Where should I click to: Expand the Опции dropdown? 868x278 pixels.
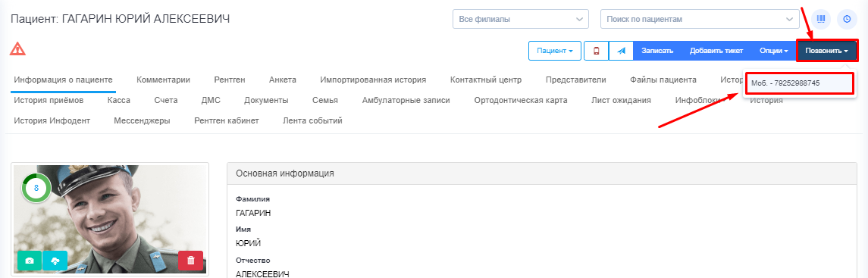[773, 50]
